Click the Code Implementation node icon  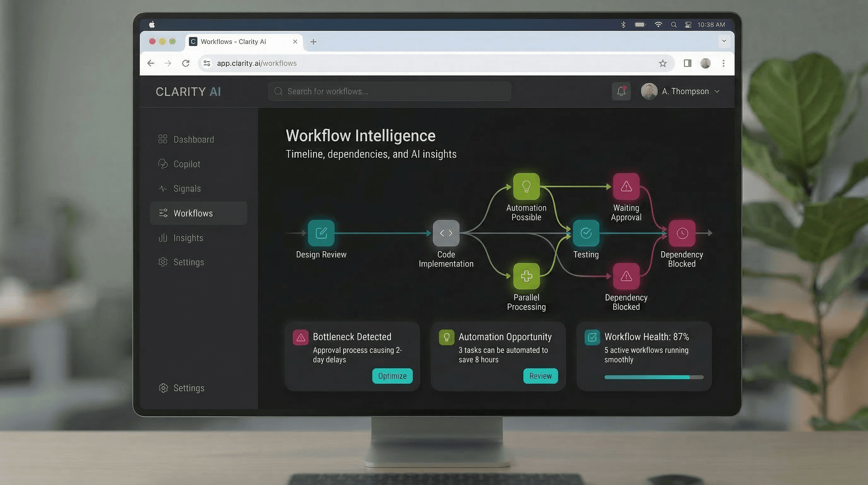tap(446, 233)
